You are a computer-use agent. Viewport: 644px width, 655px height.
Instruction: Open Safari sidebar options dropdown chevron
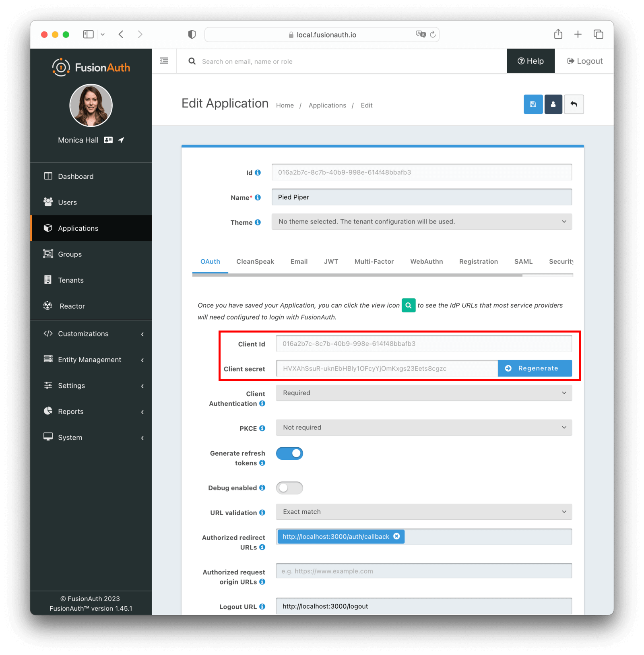[103, 35]
